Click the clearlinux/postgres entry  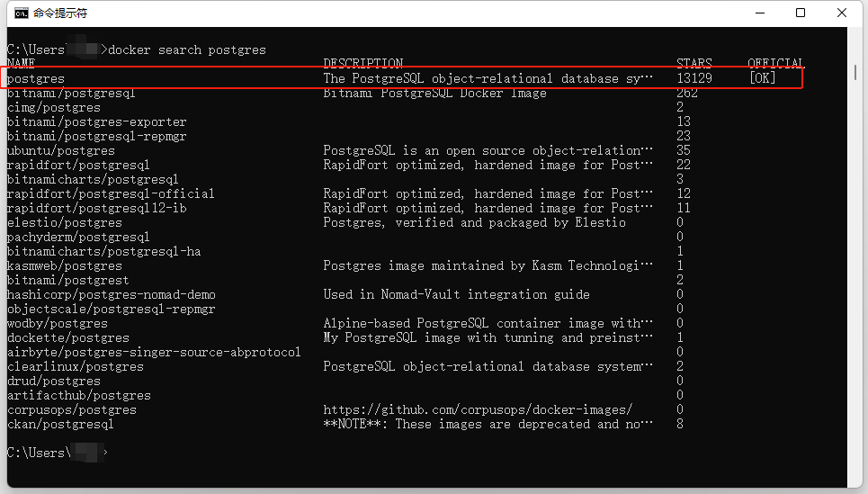pyautogui.click(x=76, y=366)
